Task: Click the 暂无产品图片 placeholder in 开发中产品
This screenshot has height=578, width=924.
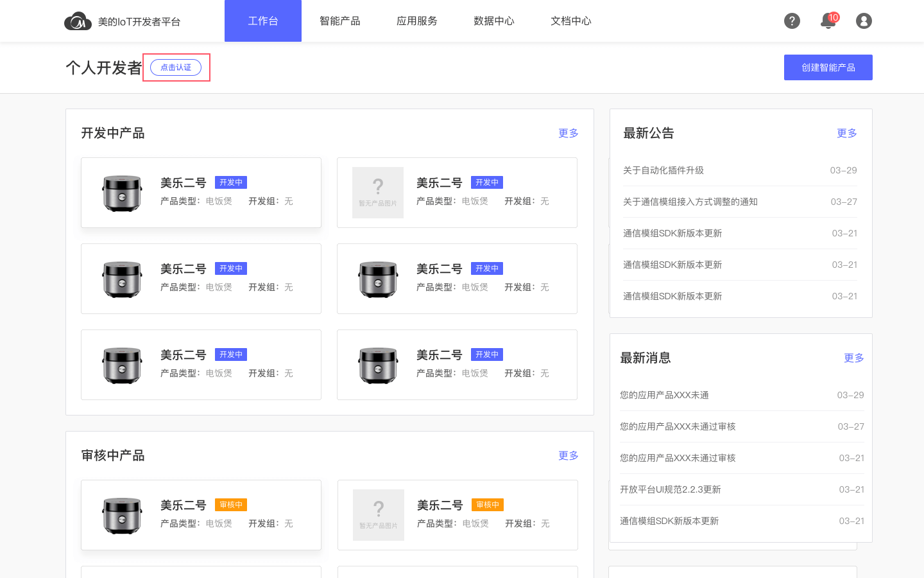Action: (x=378, y=193)
